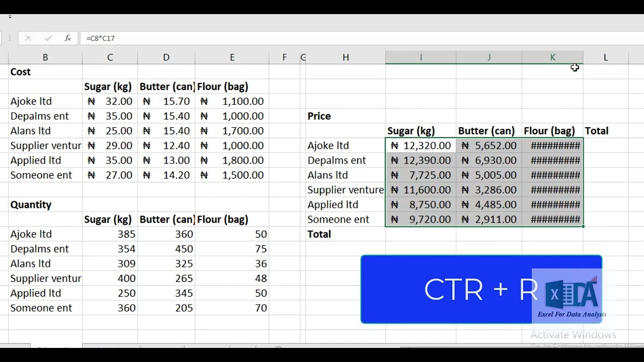Screen dimensions: 644x362
Task: Select column F header
Action: click(284, 57)
